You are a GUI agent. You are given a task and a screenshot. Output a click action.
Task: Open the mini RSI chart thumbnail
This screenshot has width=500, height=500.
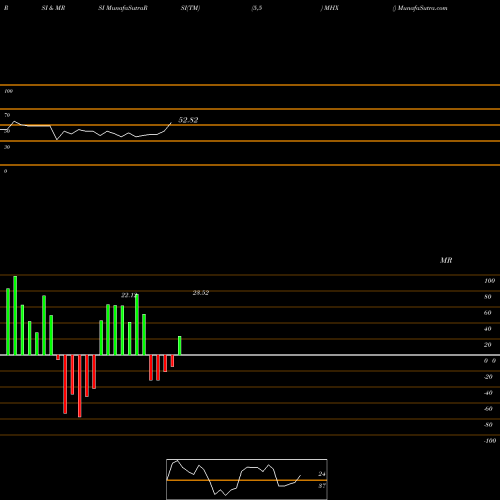tap(247, 479)
